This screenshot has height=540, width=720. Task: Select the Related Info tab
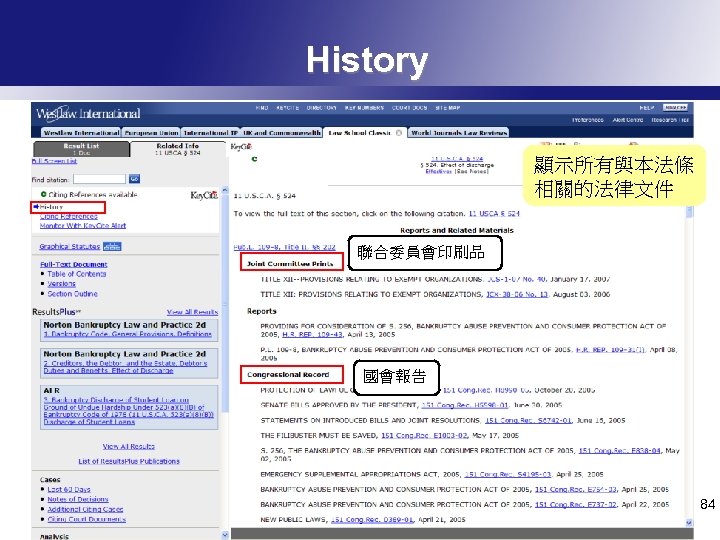178,149
